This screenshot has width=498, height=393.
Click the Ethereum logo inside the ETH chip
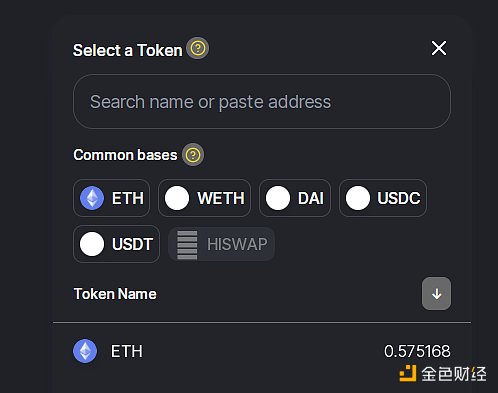92,198
